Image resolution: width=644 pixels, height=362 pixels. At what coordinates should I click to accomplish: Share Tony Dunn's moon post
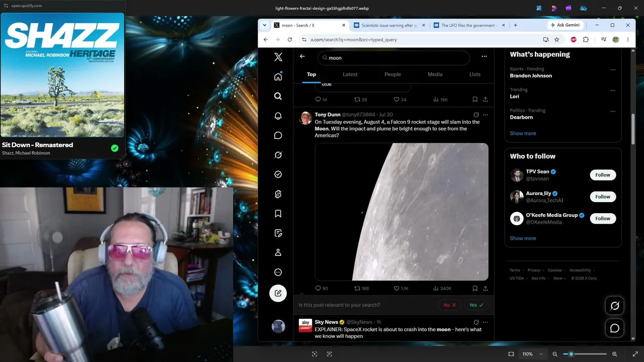coord(486,289)
